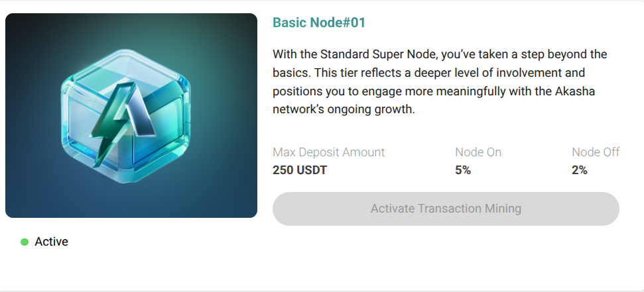Screen dimensions: 644x292
Task: Click the Activate Transaction Mining button
Action: pos(446,209)
